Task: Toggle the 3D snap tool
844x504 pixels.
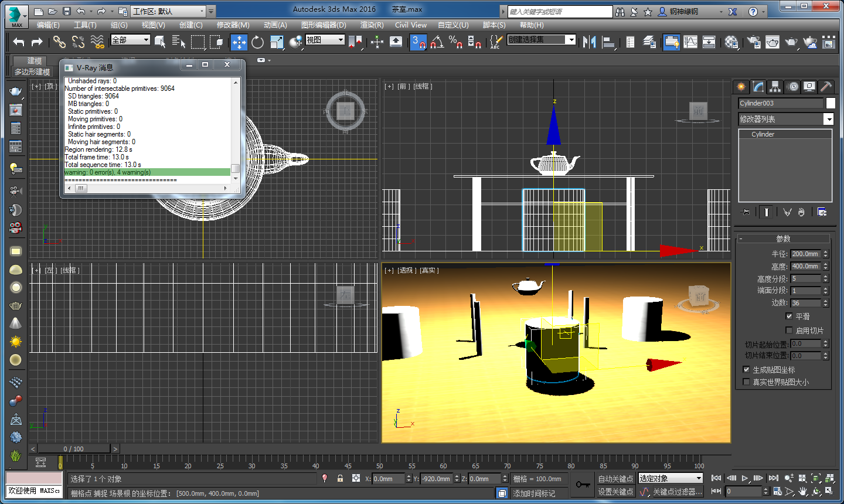Action: point(418,42)
